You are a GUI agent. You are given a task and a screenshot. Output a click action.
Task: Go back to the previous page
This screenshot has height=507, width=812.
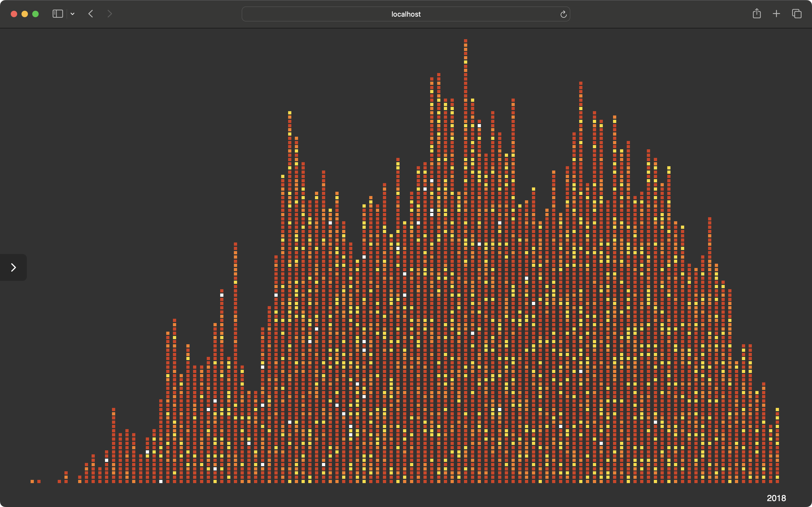(x=90, y=14)
